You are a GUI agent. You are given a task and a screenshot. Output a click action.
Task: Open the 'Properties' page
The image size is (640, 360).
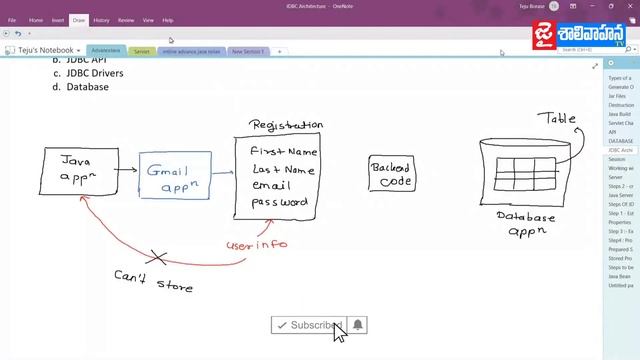coord(620,222)
